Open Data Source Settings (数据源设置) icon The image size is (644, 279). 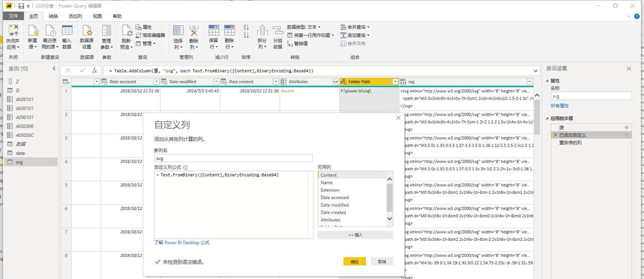click(x=87, y=30)
